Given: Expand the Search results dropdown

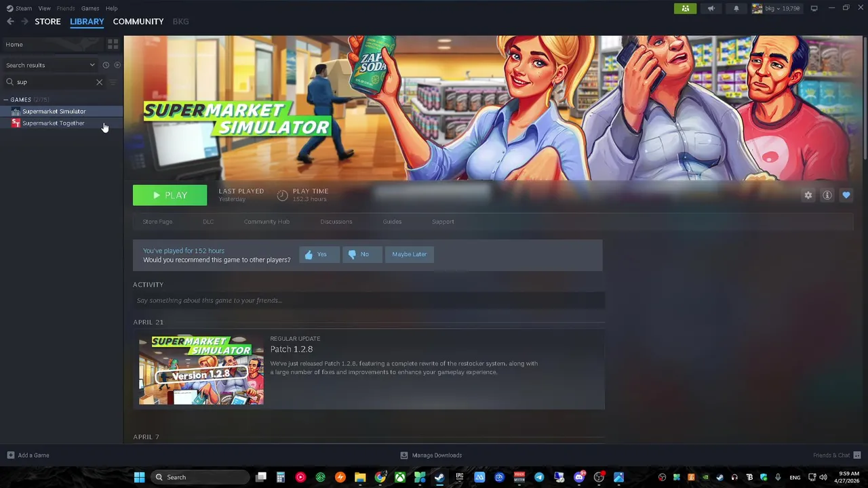Looking at the screenshot, I should tap(50, 65).
